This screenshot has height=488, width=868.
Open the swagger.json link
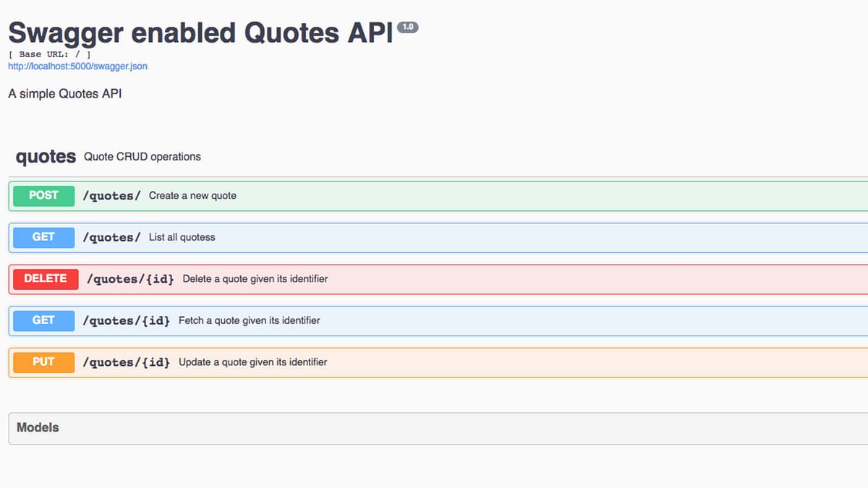click(77, 66)
